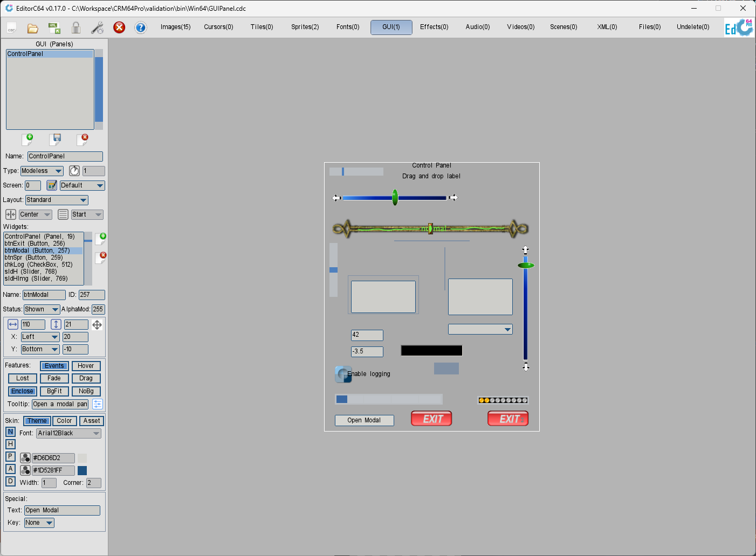
Task: Open the Status Shown dropdown
Action: click(42, 309)
